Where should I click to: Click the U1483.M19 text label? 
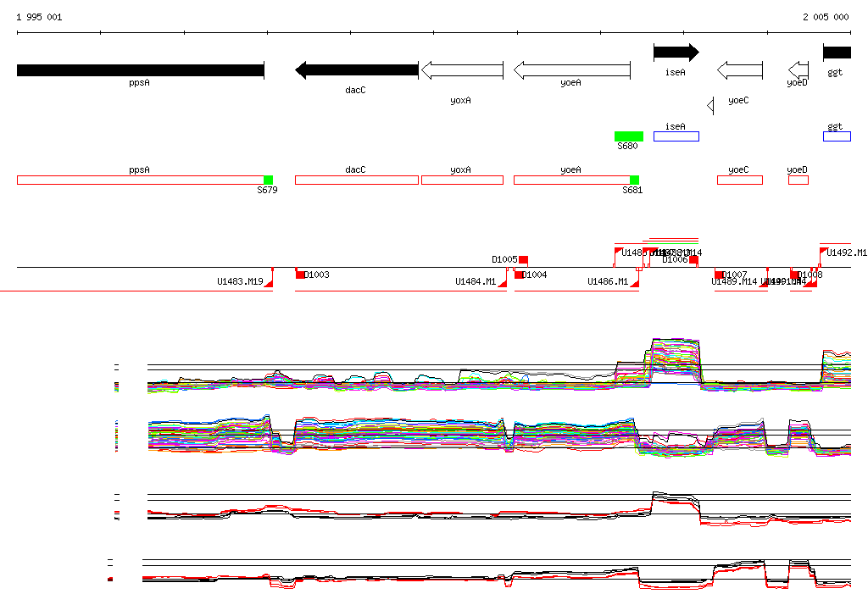(x=240, y=282)
